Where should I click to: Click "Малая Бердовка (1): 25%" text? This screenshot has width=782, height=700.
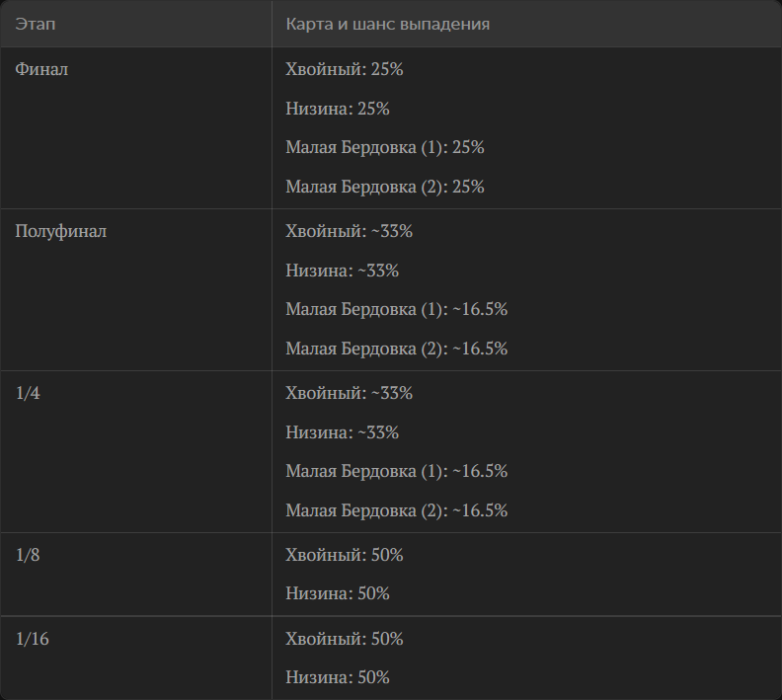click(384, 147)
